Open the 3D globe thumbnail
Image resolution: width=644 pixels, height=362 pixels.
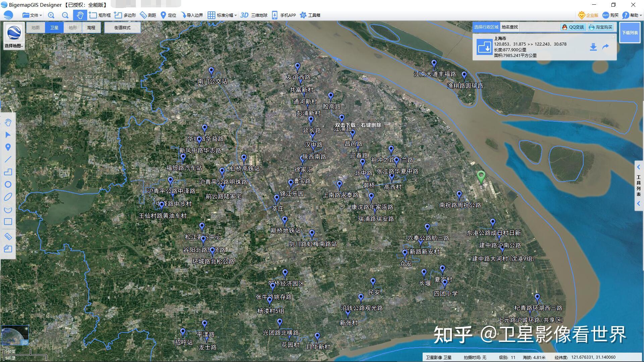[15, 335]
